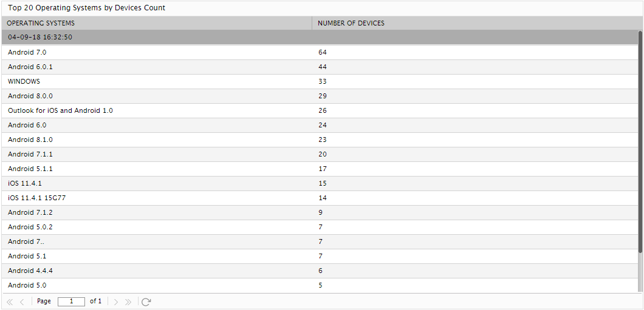The height and width of the screenshot is (310, 644).
Task: Click the Top 20 Operating Systems panel title
Action: tap(87, 8)
